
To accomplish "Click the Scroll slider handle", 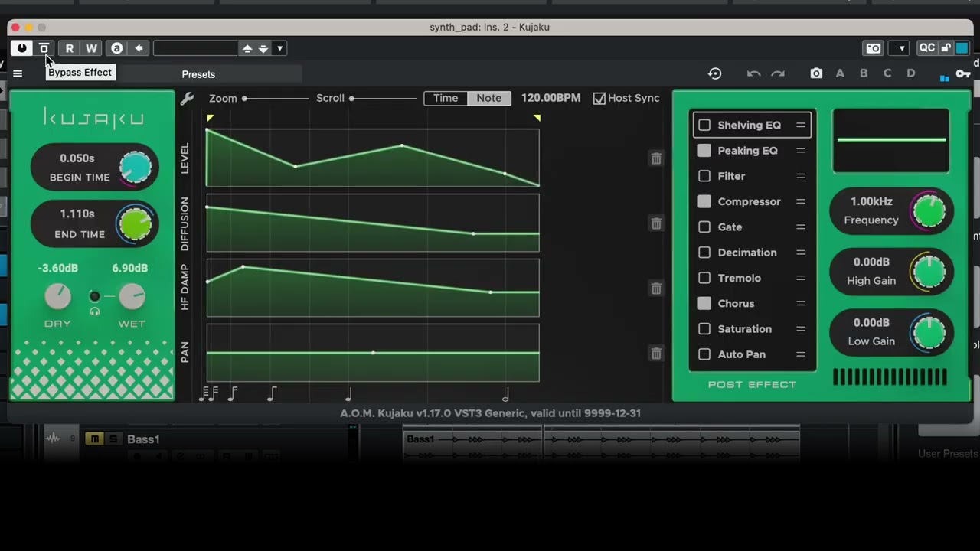I will pos(351,98).
